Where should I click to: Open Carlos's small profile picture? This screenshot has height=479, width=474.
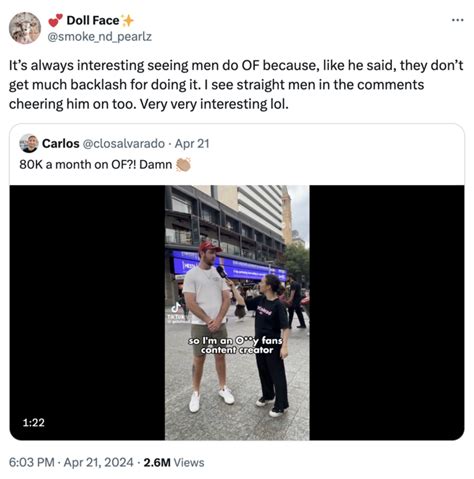click(x=29, y=143)
